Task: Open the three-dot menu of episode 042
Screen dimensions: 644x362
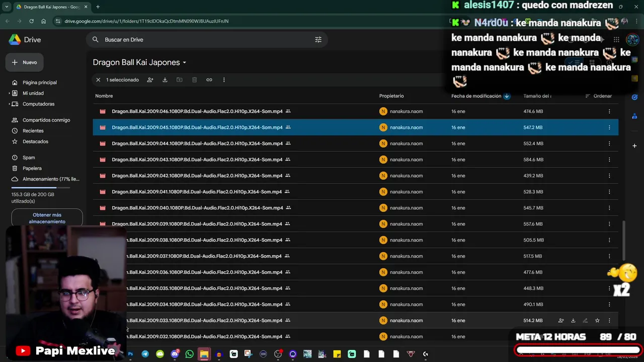Action: [609, 175]
